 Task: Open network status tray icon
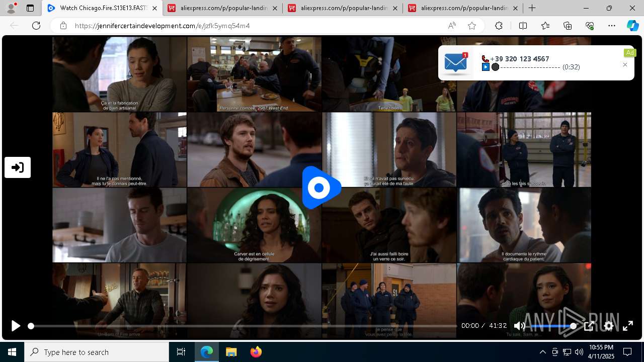(x=567, y=352)
